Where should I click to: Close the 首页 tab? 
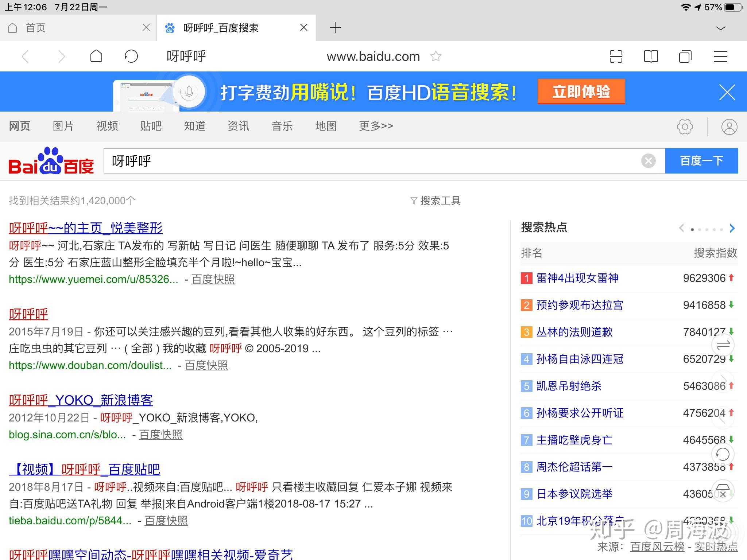146,27
